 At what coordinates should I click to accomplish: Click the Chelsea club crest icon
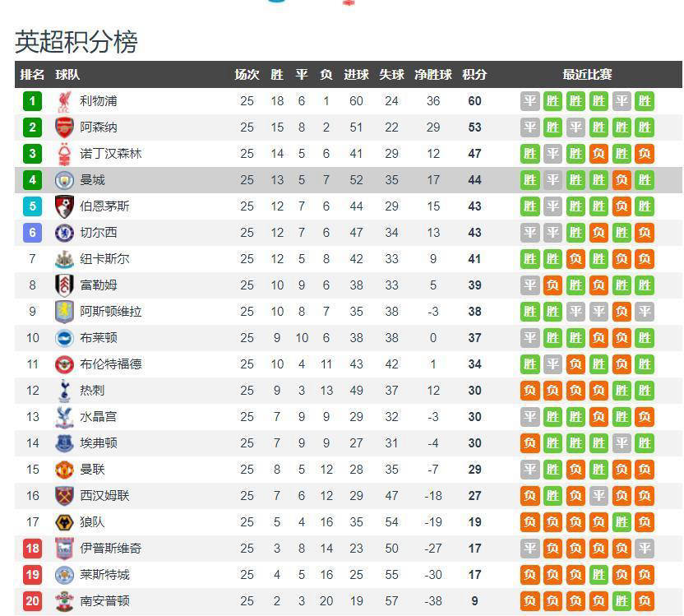click(x=64, y=233)
